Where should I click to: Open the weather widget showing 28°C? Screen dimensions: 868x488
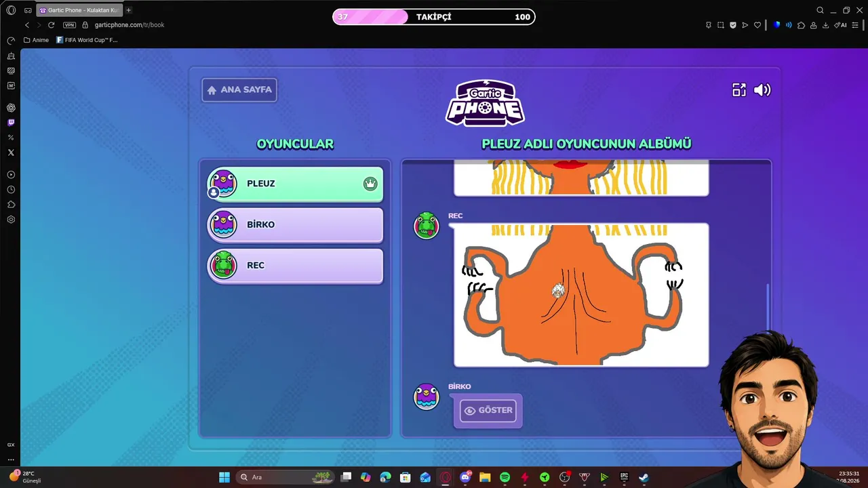(24, 477)
